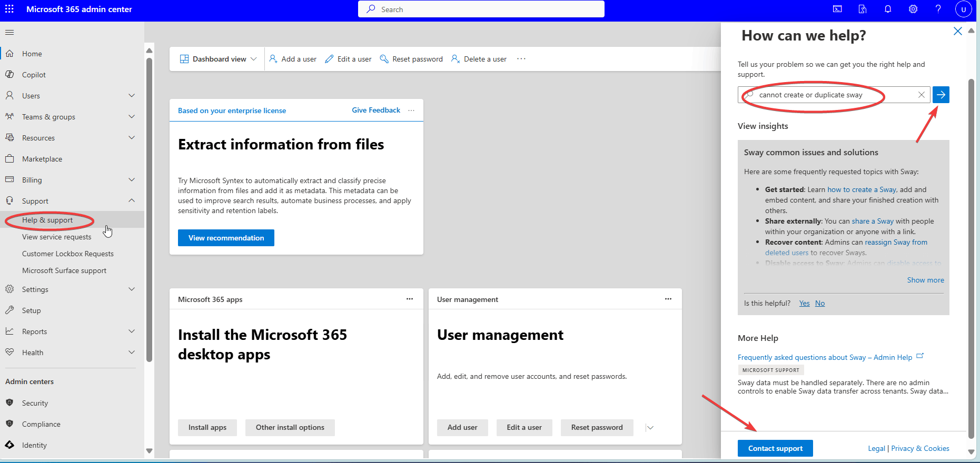Screen dimensions: 980x463
Task: Open Cloud Shell icon in header
Action: [x=837, y=9]
